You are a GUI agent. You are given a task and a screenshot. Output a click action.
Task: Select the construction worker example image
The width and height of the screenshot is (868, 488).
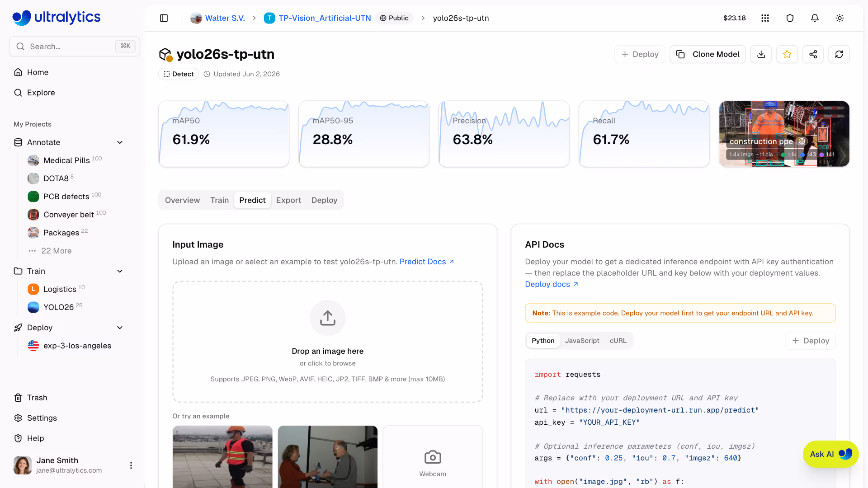pyautogui.click(x=222, y=457)
